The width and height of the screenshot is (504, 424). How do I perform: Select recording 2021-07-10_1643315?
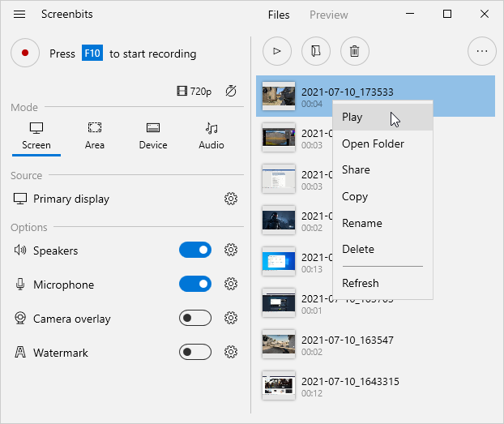click(375, 386)
